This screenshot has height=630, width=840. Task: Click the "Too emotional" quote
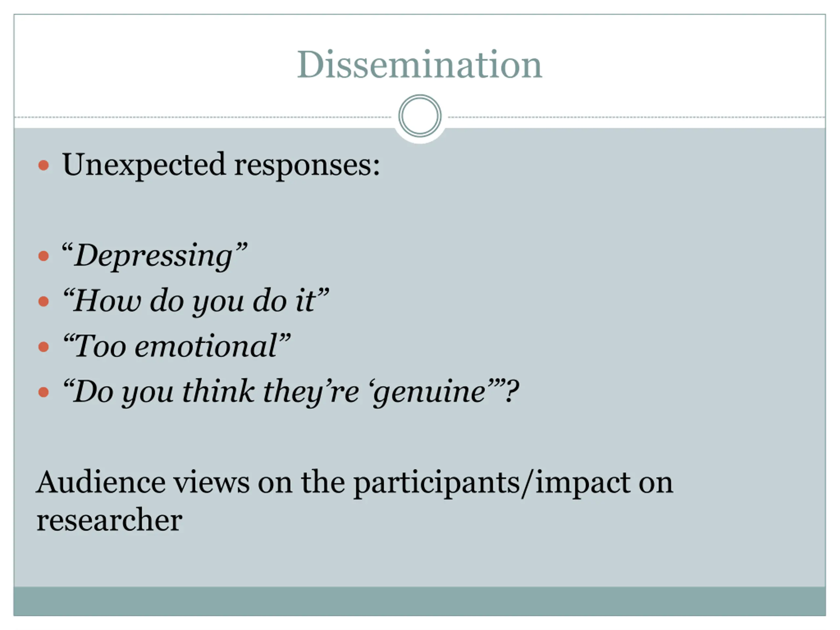pos(177,345)
